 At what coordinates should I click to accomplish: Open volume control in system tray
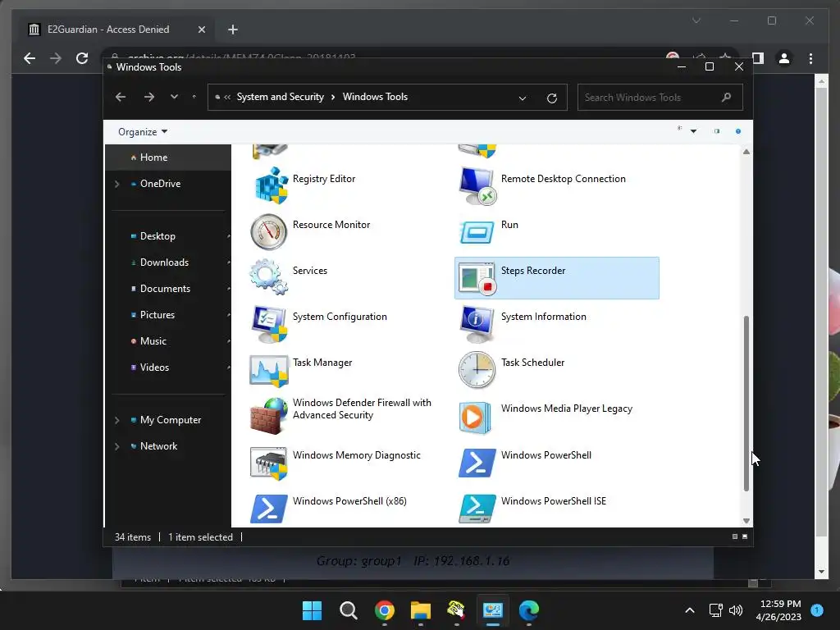736,610
